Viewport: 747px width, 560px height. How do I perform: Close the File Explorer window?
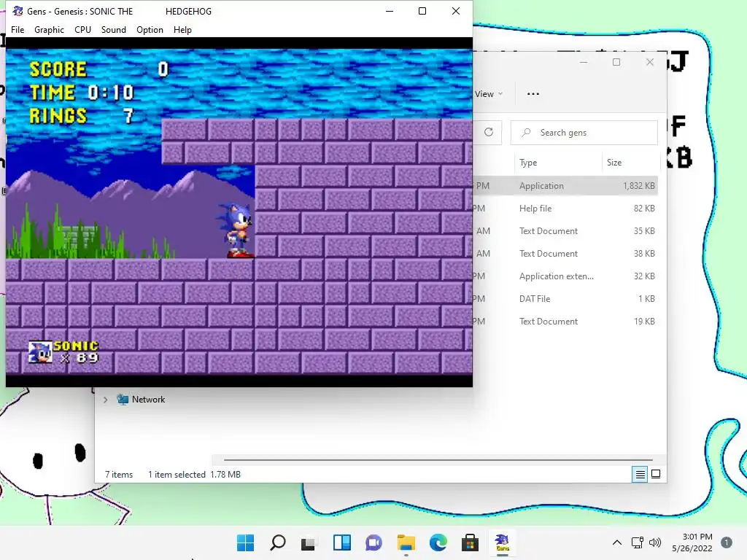point(650,63)
